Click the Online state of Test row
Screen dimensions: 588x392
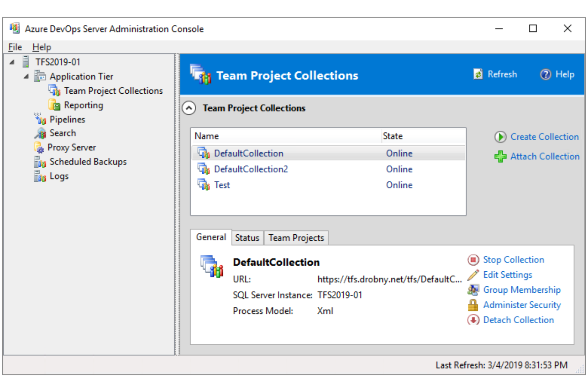tap(399, 185)
